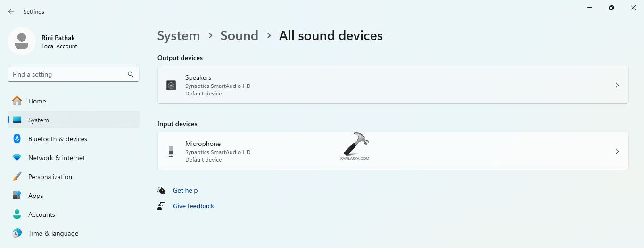This screenshot has height=248, width=644.
Task: Navigate to the System breadcrumb
Action: pyautogui.click(x=178, y=36)
